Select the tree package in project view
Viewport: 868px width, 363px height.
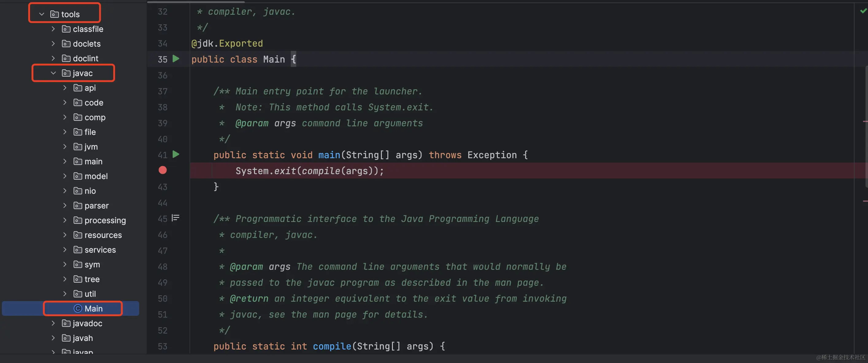[92, 279]
